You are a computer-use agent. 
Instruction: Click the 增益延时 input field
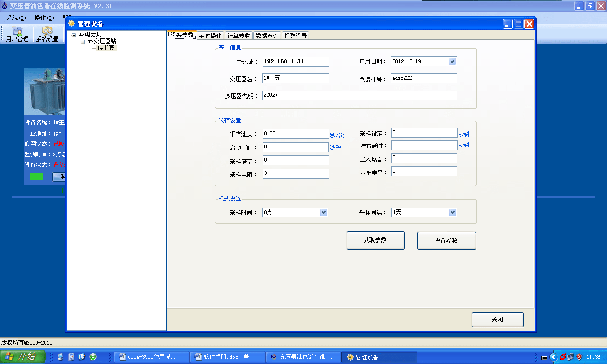click(x=424, y=145)
